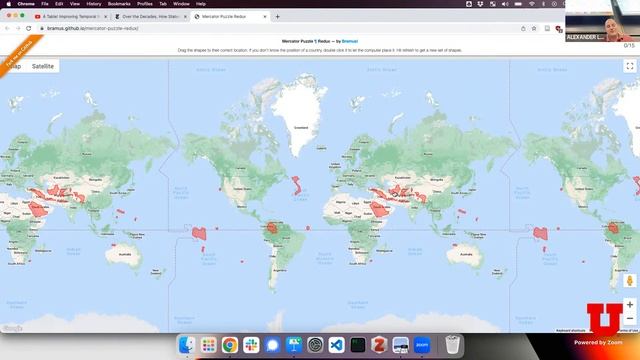Reload the page
Screen dimensions: 640x360
pyautogui.click(x=29, y=29)
